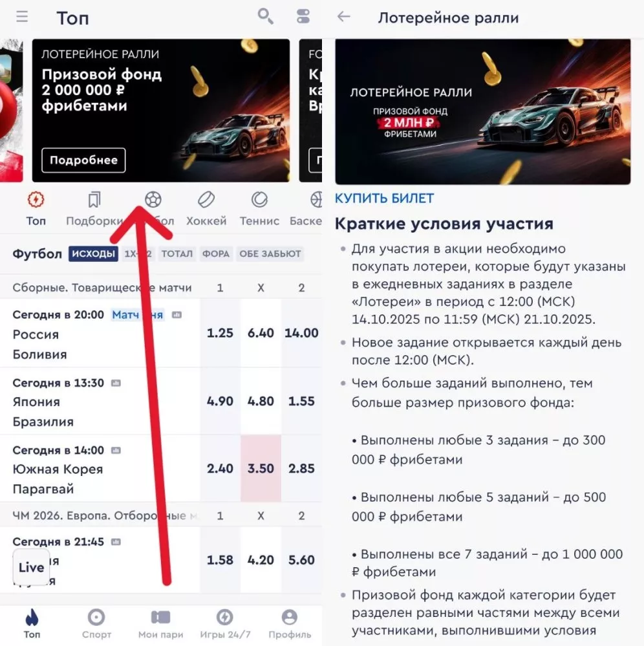The height and width of the screenshot is (646, 644).
Task: Select the ОБЕ ЗАБЬЮТ market filter
Action: point(270,253)
